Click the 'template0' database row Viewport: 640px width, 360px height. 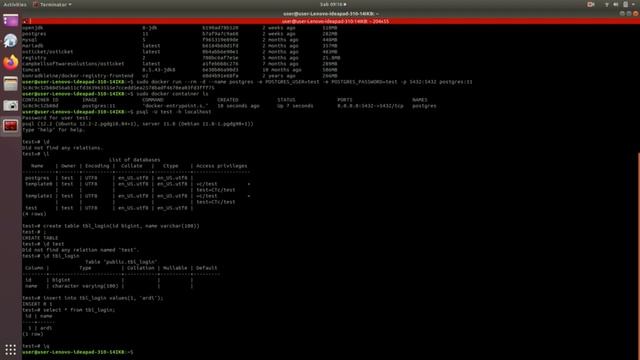137,184
